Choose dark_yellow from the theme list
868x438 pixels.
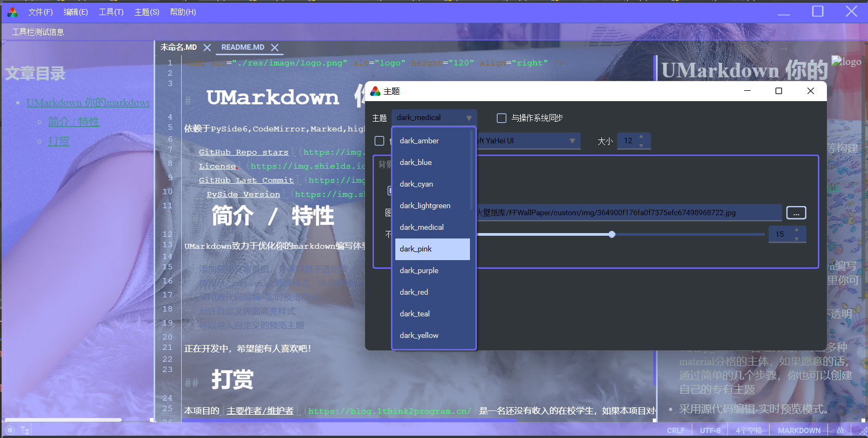pyautogui.click(x=433, y=335)
